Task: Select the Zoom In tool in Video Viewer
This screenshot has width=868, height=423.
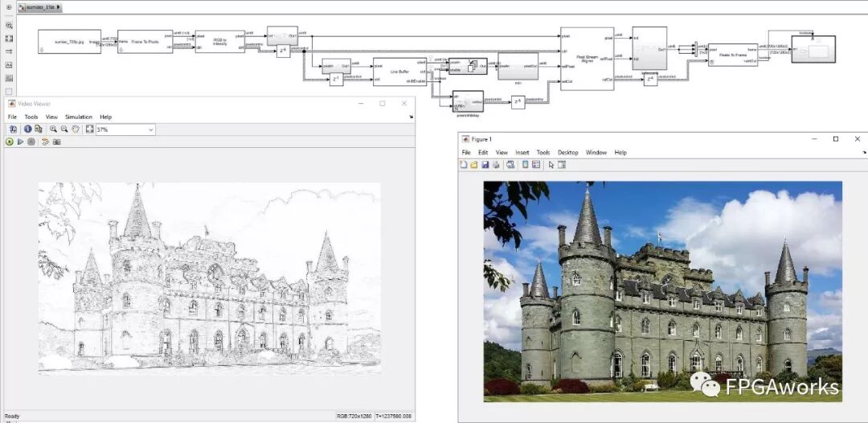Action: (x=53, y=129)
